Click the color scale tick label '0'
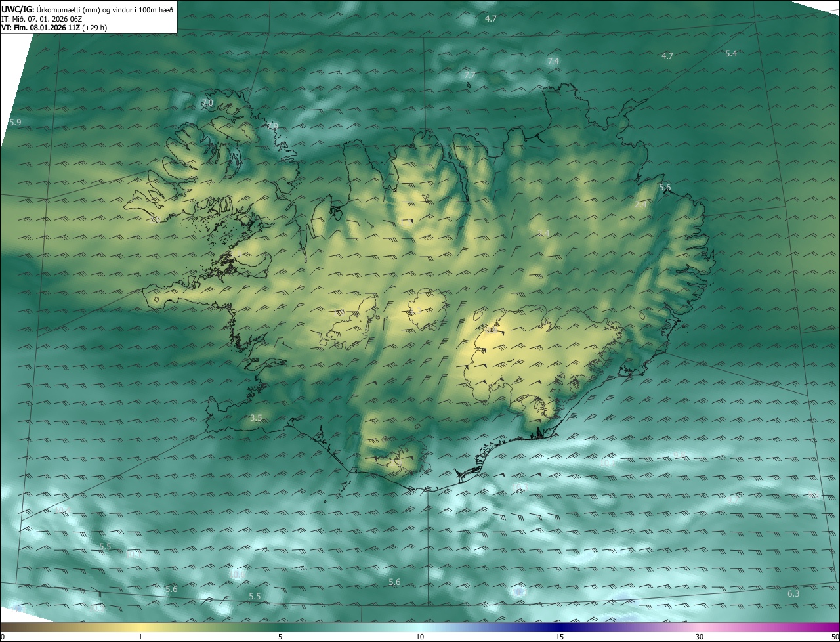The image size is (840, 642). (x=3, y=637)
